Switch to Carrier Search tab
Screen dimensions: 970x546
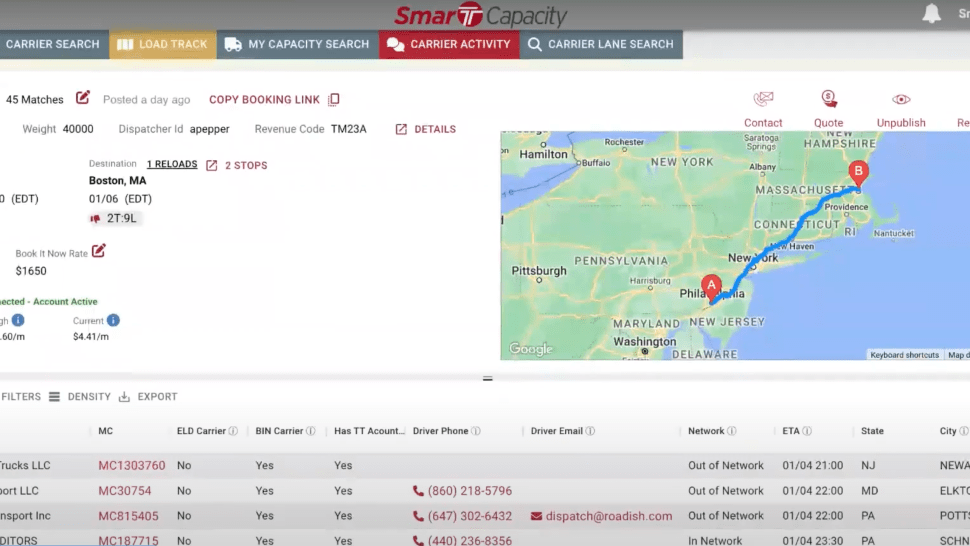[x=54, y=45]
